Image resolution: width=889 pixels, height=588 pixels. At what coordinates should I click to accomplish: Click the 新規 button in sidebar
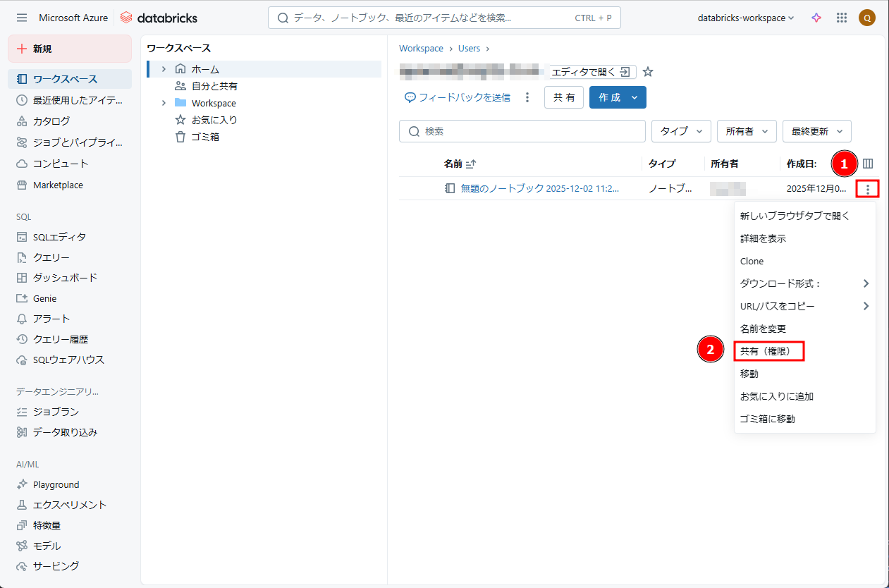click(x=70, y=49)
